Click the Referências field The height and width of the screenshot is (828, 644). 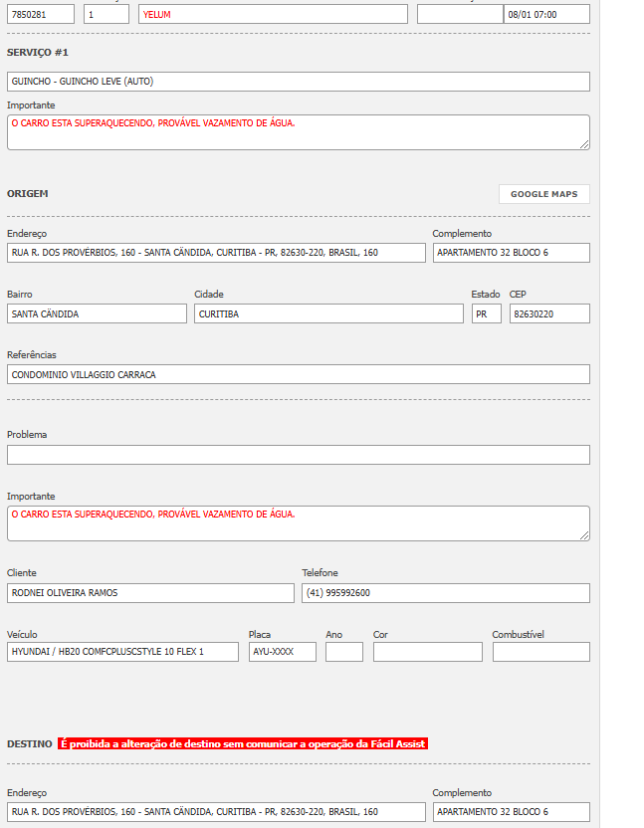click(x=298, y=374)
